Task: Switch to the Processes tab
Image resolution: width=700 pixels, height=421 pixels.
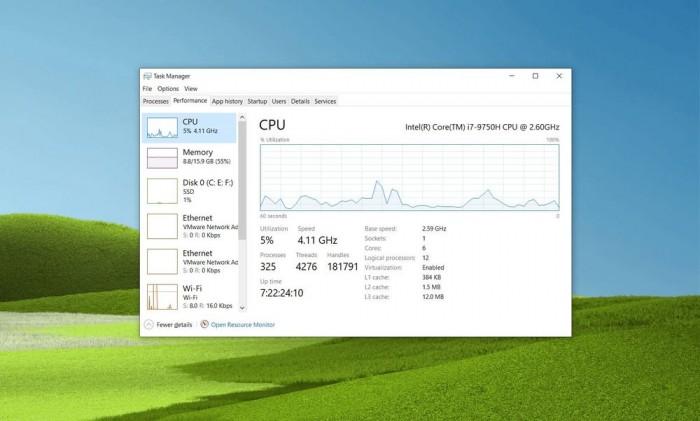Action: (155, 101)
